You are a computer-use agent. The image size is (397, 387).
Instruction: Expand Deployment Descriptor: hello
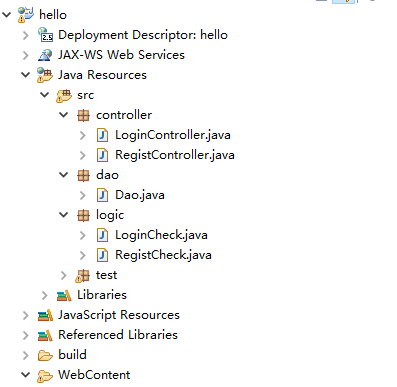click(26, 35)
